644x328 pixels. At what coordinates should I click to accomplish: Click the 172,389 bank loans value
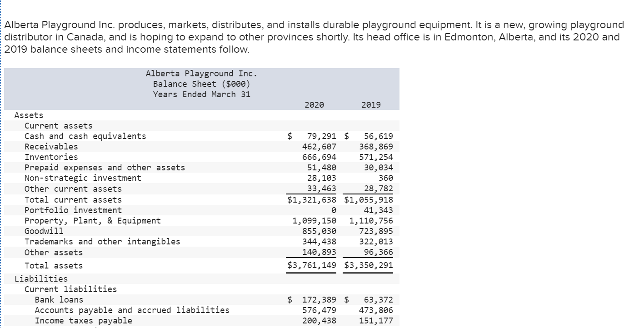tap(320, 300)
